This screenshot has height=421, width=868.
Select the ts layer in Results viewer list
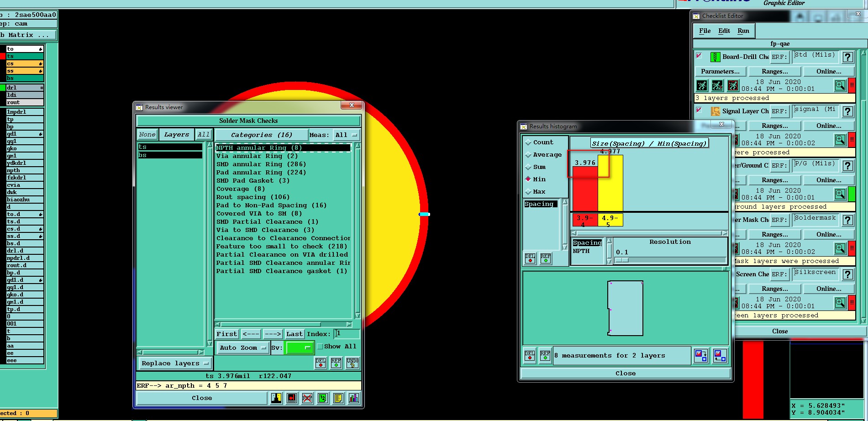tap(170, 147)
